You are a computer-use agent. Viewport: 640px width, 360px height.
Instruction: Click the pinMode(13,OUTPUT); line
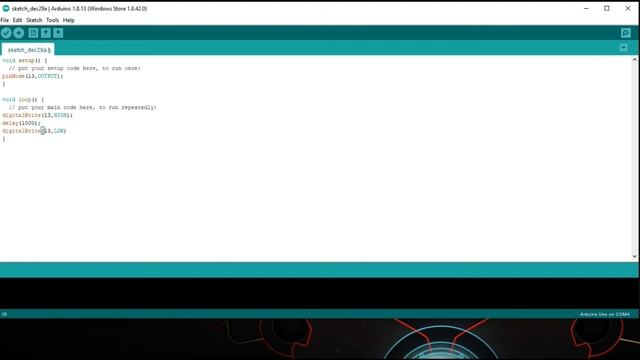tap(33, 76)
